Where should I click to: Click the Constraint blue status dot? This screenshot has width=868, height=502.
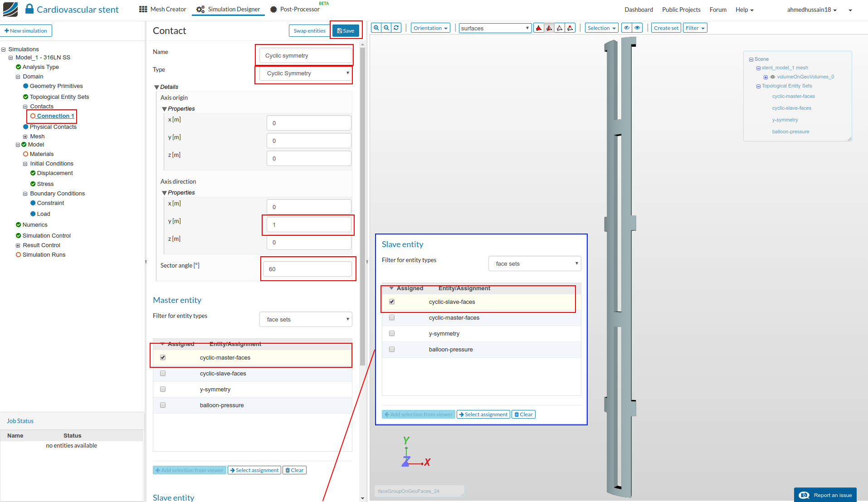point(33,203)
